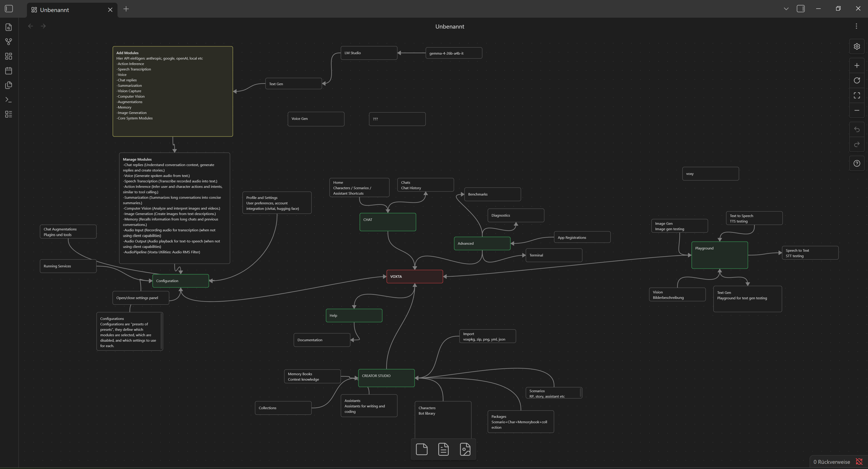The image size is (868, 469).
Task: Open the command palette terminal icon
Action: coord(9,99)
